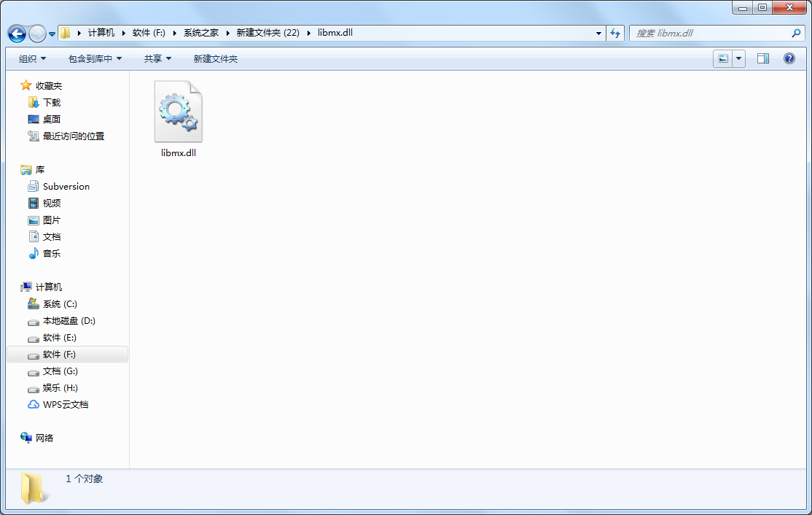Open the views dropdown arrow
Viewport: 812px width, 515px height.
738,58
